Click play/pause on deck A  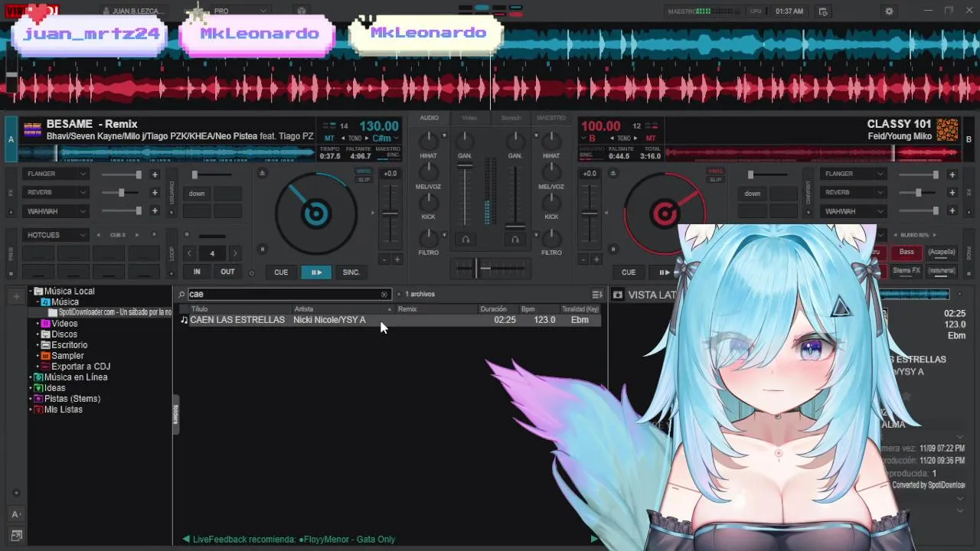315,272
